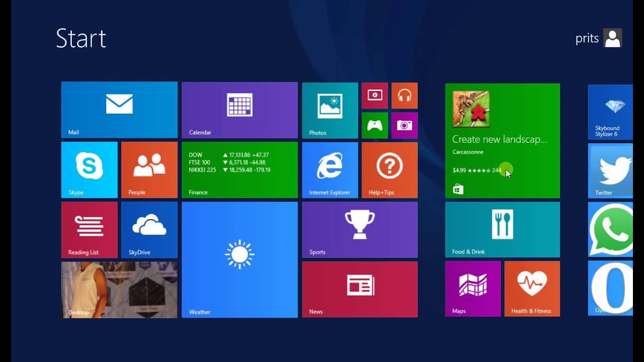644x362 pixels.
Task: Click the NIKKEI 225 quote line
Action: 230,170
